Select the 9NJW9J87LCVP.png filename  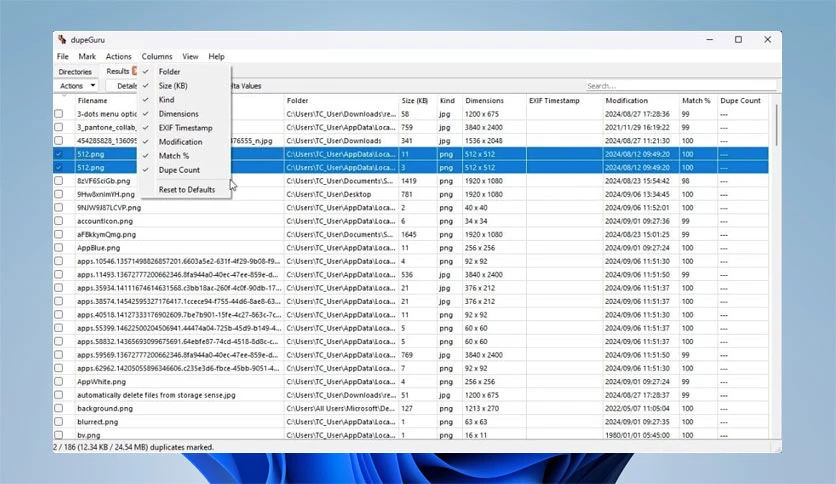point(109,208)
